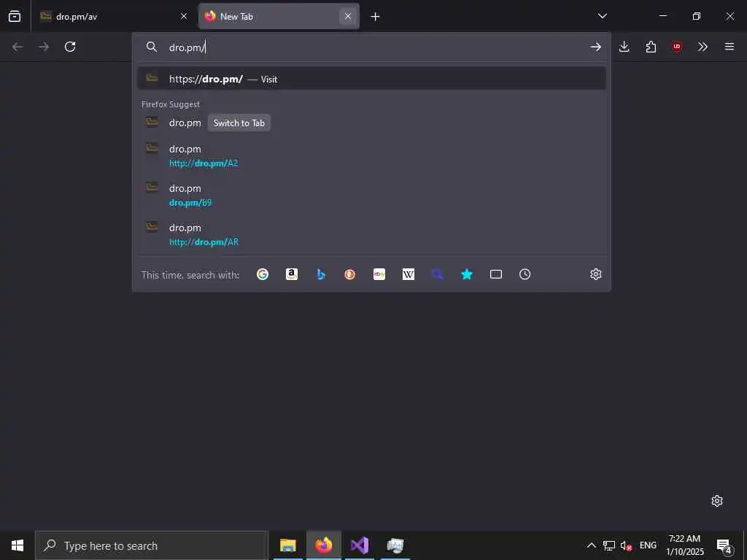Open the muted volume tray icon
This screenshot has height=560, width=747.
(x=626, y=545)
